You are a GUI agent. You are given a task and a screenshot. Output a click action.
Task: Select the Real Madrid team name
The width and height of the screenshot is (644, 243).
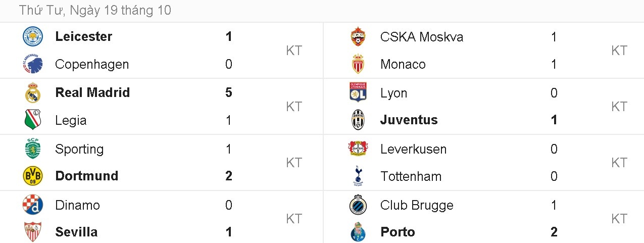[92, 92]
